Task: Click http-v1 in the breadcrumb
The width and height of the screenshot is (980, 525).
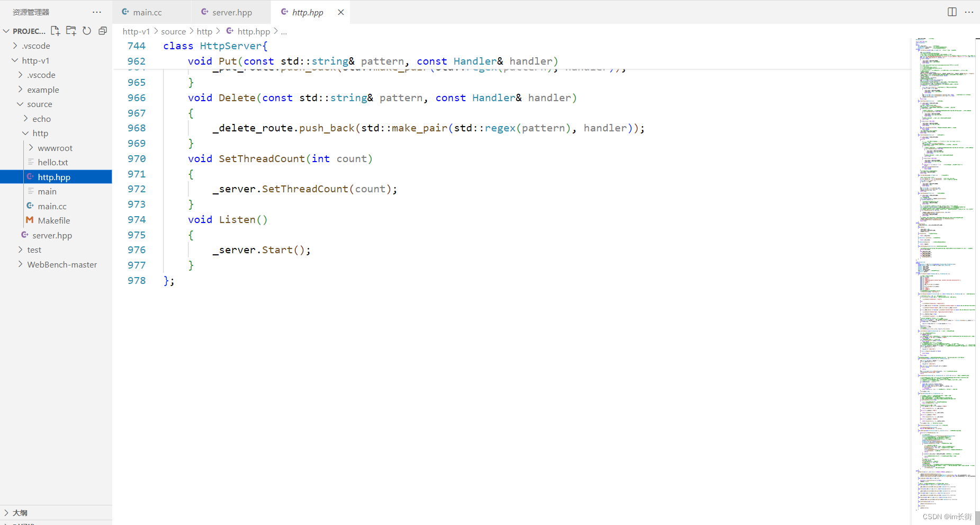Action: [x=136, y=31]
